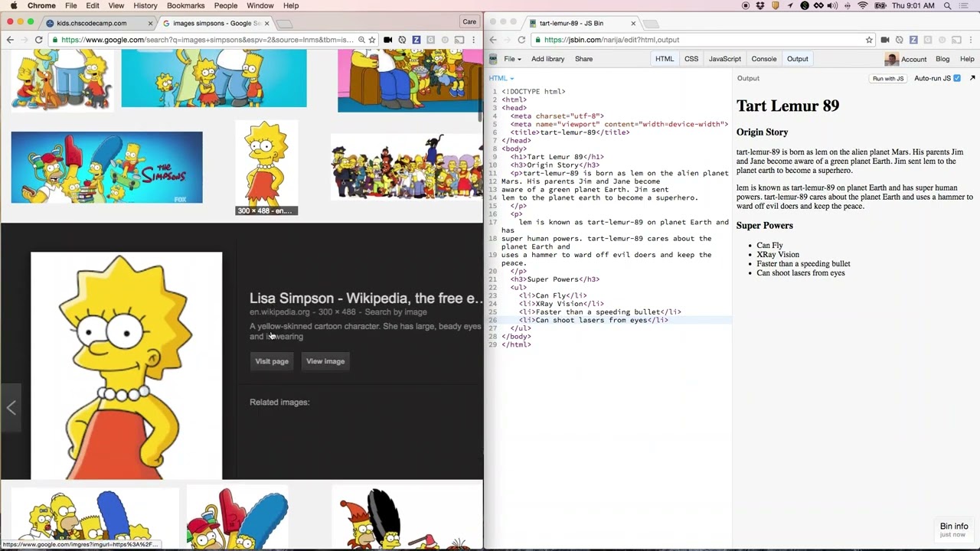Image resolution: width=980 pixels, height=551 pixels.
Task: Click the Visit page button
Action: [x=272, y=361]
